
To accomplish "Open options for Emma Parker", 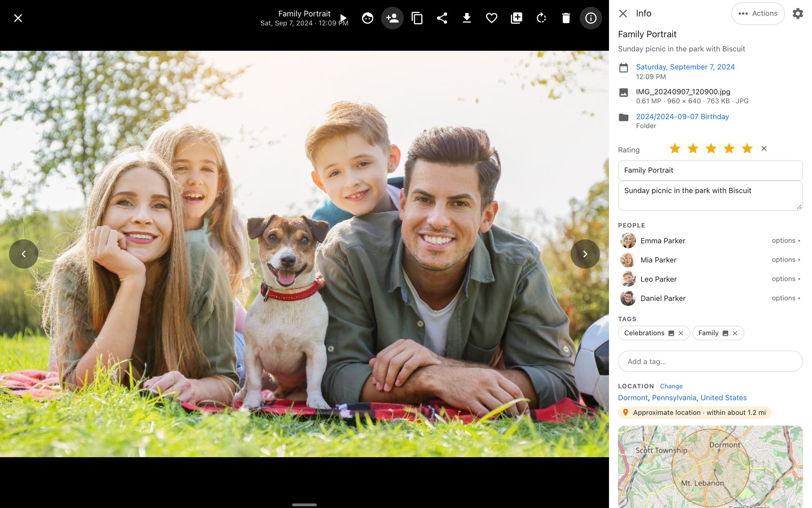I will [786, 240].
